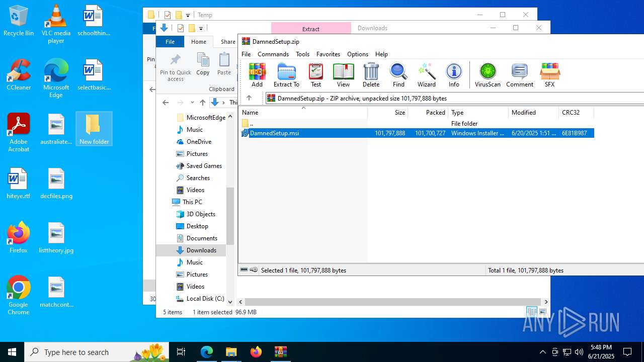Screen dimensions: 644x362
Task: Open Recycle Bin on desktop
Action: [x=19, y=21]
